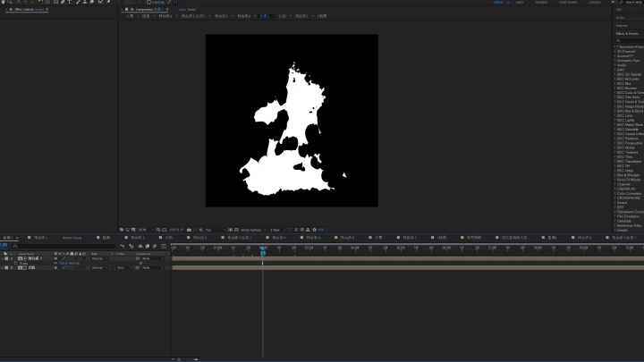Click the timeline layer search field
Viewport: 644px width, 362px height.
coord(64,247)
